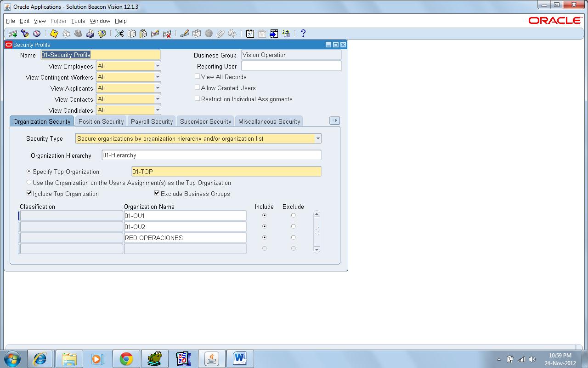Select Use the Organization on the User's Assignments option

[x=28, y=183]
